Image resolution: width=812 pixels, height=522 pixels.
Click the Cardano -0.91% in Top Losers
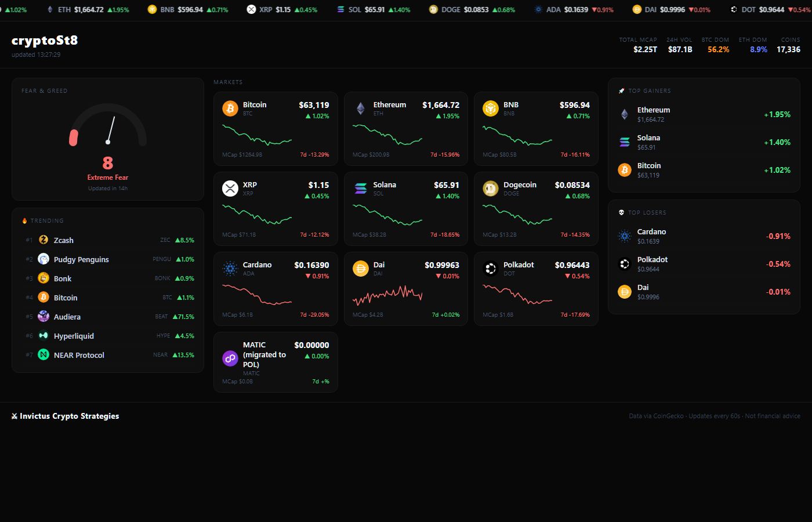pyautogui.click(x=778, y=236)
